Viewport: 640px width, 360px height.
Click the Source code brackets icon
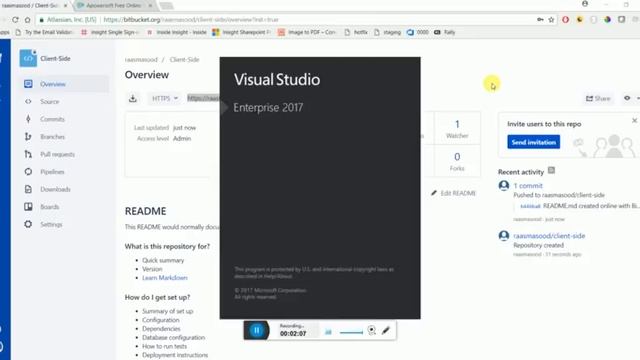28,102
